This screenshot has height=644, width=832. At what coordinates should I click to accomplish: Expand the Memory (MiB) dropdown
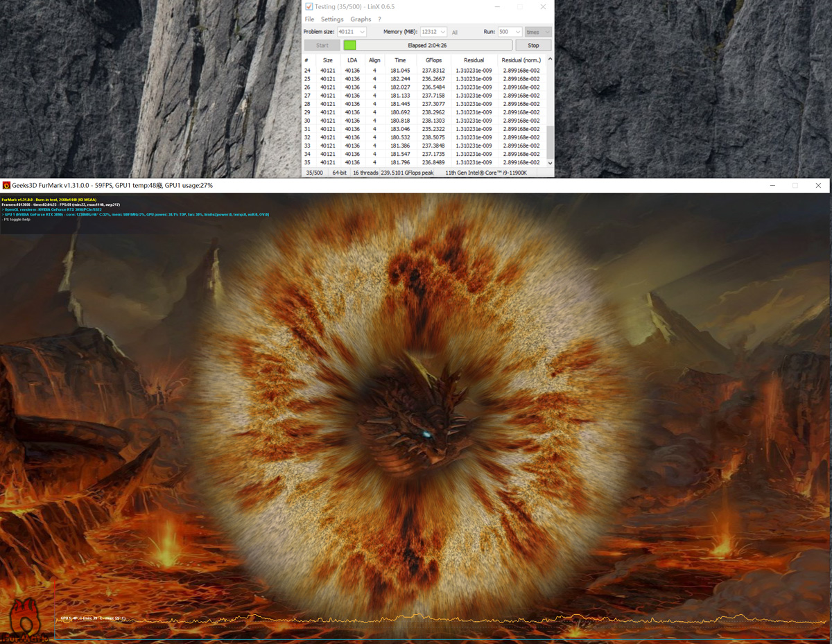(442, 32)
